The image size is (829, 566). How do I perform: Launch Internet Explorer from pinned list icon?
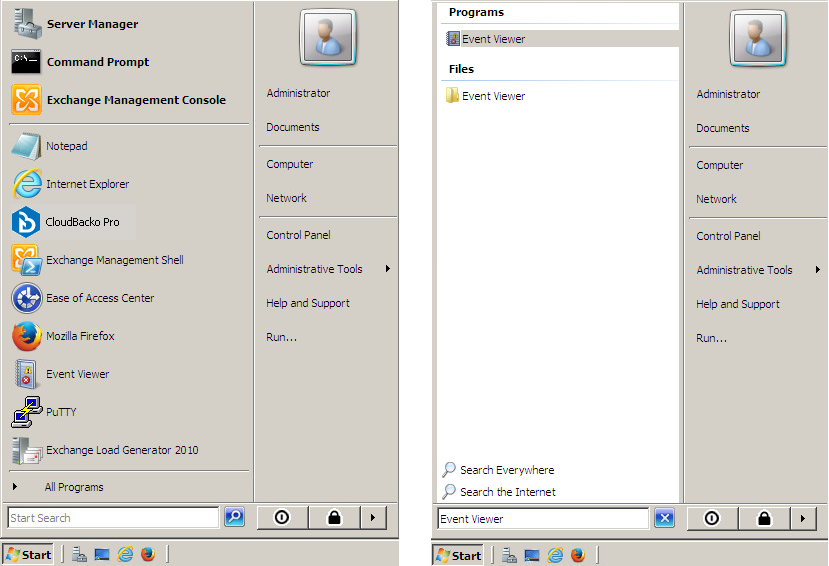click(27, 184)
